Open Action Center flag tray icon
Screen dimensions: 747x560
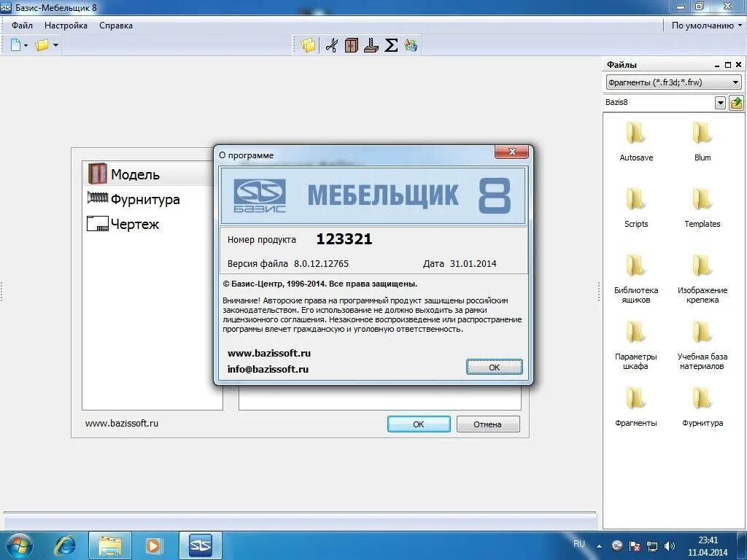tap(635, 546)
